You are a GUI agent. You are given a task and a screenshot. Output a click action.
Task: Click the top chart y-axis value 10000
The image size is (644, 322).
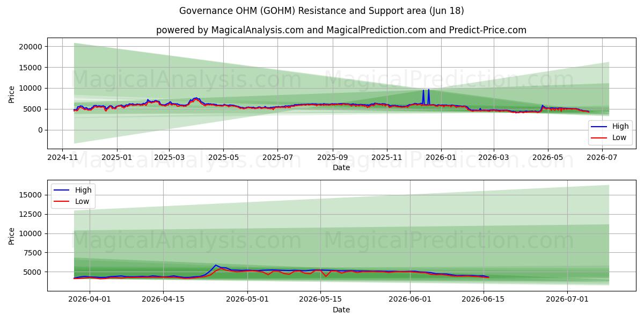click(30, 88)
